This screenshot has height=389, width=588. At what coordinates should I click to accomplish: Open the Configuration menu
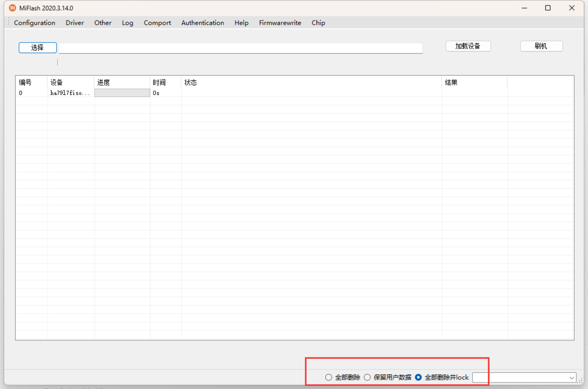pos(35,23)
